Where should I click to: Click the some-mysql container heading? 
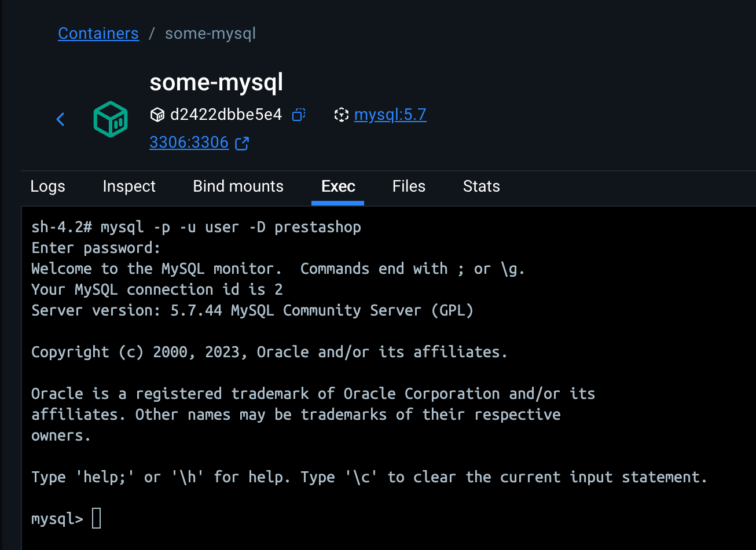pos(216,83)
